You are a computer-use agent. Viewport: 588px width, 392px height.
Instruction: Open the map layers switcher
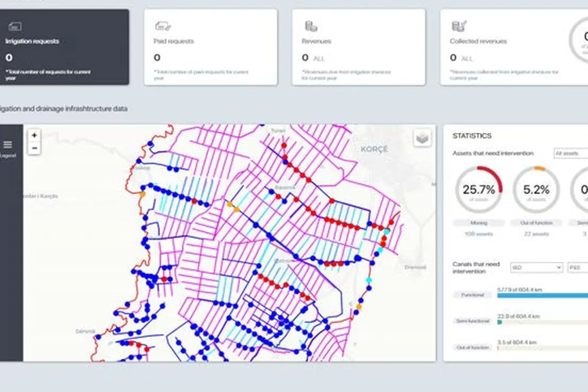click(422, 138)
